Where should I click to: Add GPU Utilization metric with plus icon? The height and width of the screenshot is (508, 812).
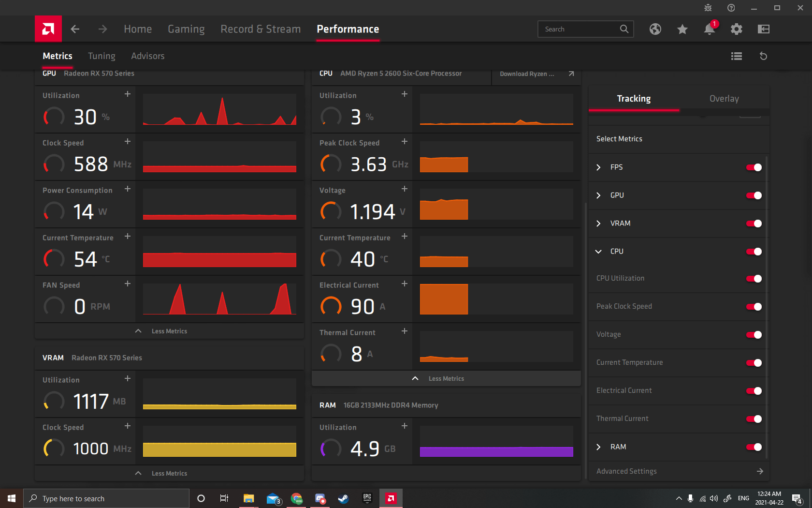pos(128,94)
